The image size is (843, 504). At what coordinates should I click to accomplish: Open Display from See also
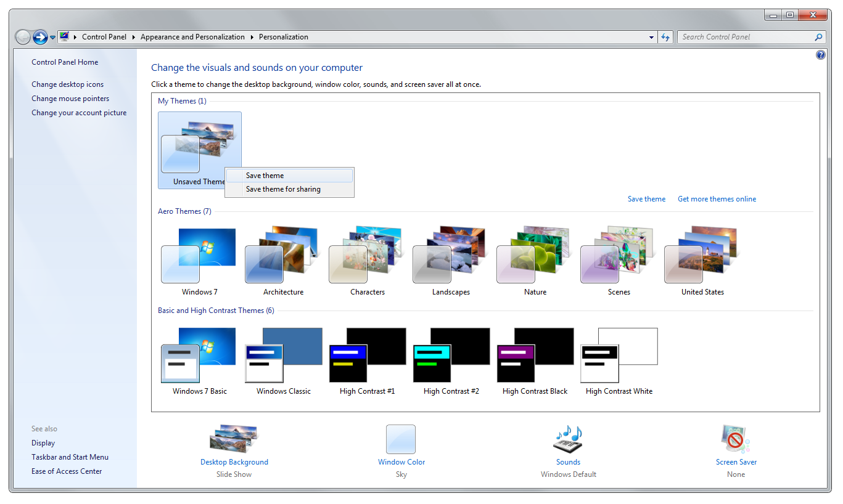click(43, 443)
